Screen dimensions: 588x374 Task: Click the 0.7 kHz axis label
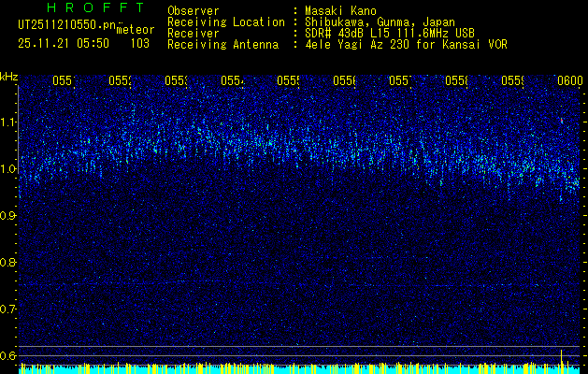click(8, 309)
